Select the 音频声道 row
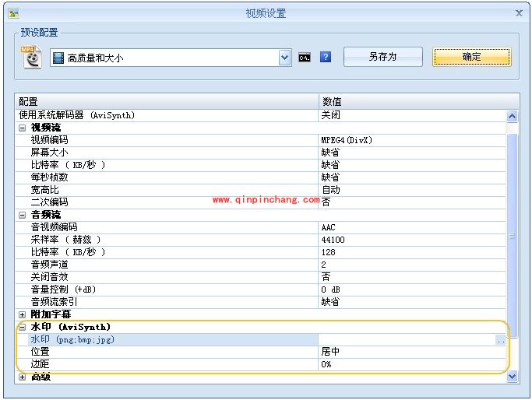Image resolution: width=532 pixels, height=400 pixels. point(261,265)
